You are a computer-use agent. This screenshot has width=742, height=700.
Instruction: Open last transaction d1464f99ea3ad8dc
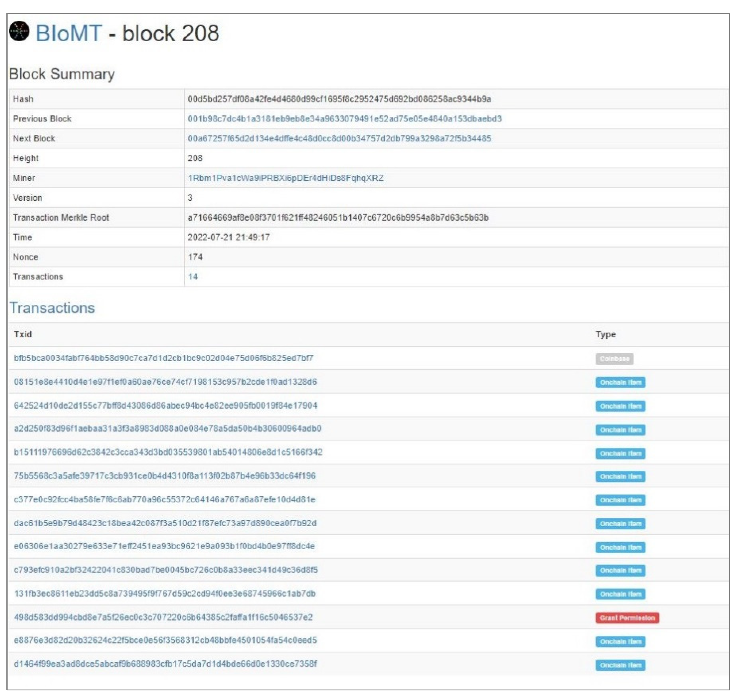[x=165, y=664]
